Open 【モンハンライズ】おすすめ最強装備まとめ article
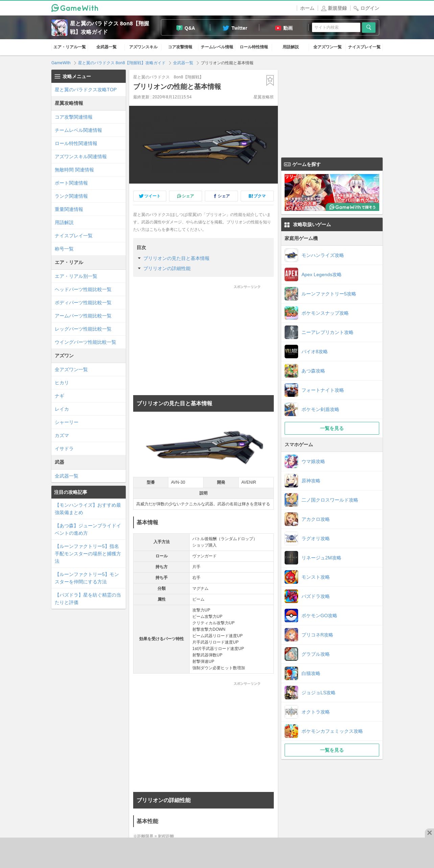 click(88, 509)
